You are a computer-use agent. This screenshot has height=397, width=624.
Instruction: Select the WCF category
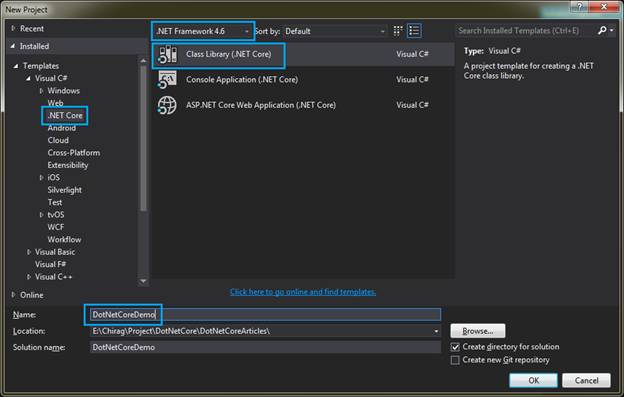(56, 227)
